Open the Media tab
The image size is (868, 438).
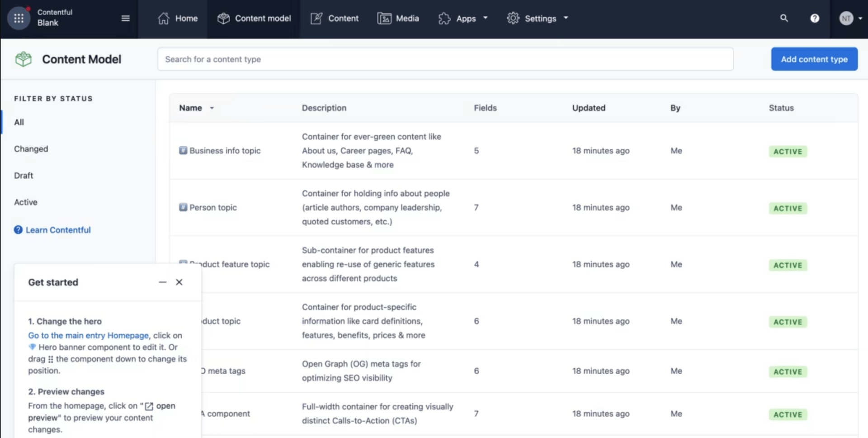click(x=398, y=18)
